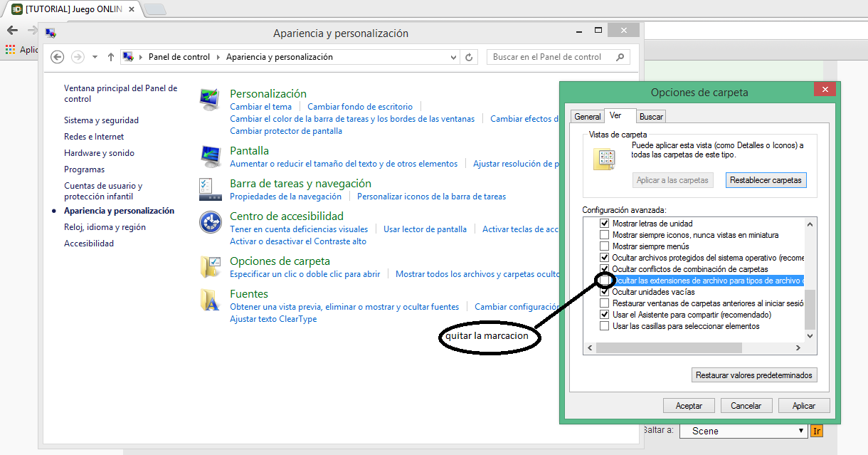Switch to the General tab
This screenshot has height=455, width=868.
(x=588, y=117)
